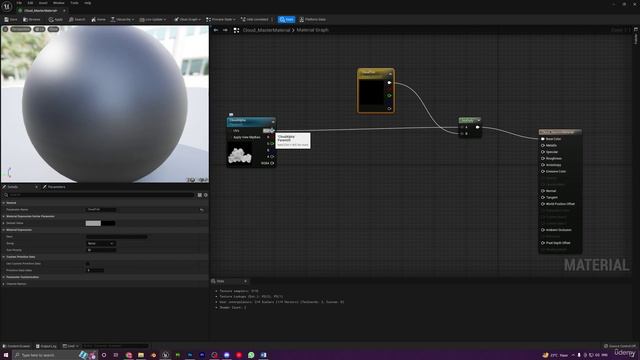Open the Clean Graph dropdown
This screenshot has height=360, width=640.
point(187,19)
